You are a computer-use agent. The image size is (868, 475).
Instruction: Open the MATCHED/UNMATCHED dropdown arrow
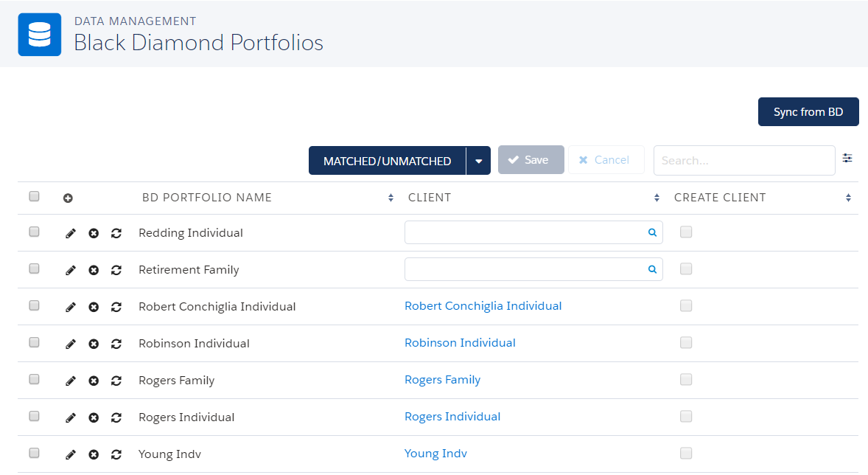point(478,161)
